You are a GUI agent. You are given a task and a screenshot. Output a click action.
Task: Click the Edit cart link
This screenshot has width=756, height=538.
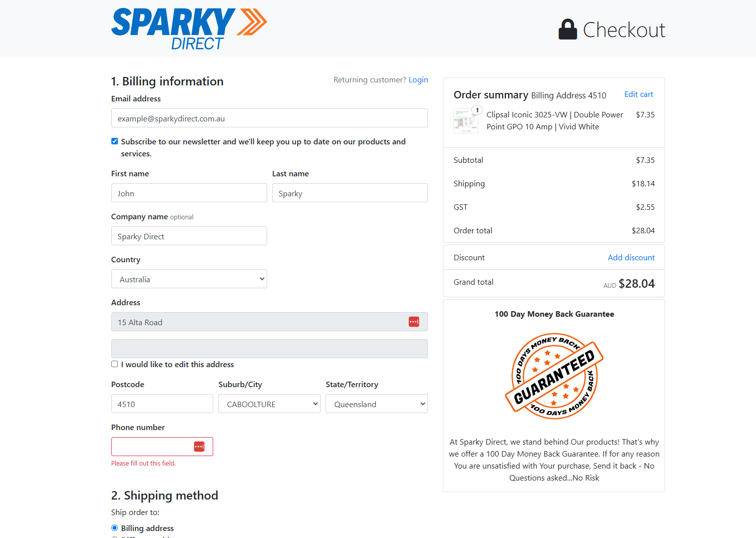tap(639, 94)
